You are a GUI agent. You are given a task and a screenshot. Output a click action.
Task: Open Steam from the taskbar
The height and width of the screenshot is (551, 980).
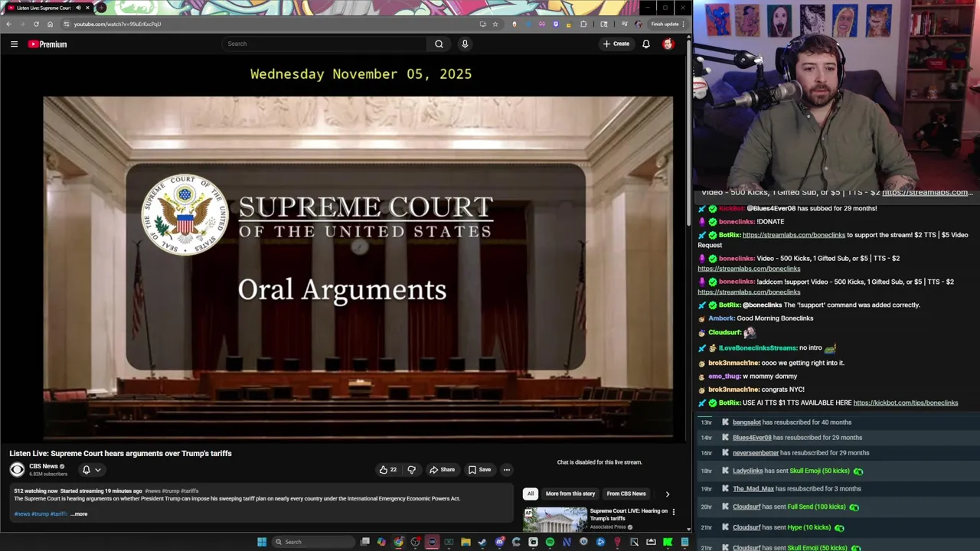click(x=482, y=542)
